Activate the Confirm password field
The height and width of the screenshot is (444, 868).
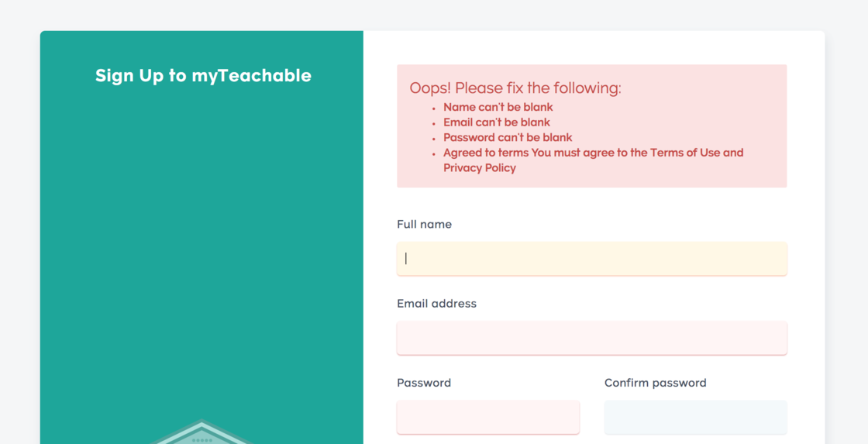click(695, 417)
